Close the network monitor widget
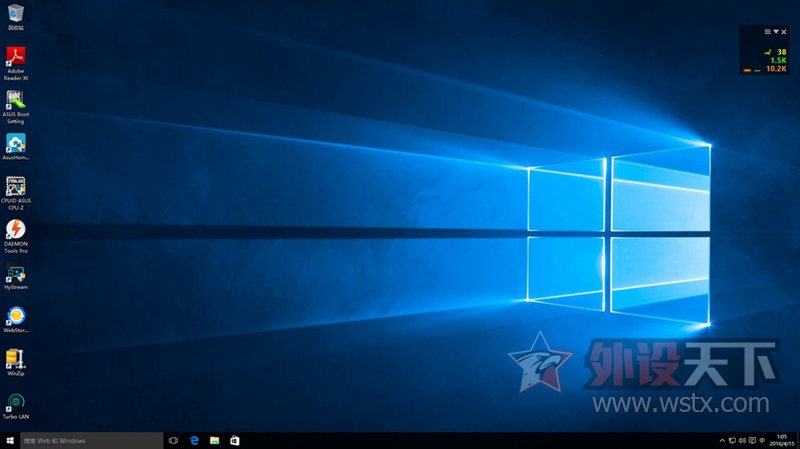The image size is (800, 449). tap(784, 32)
